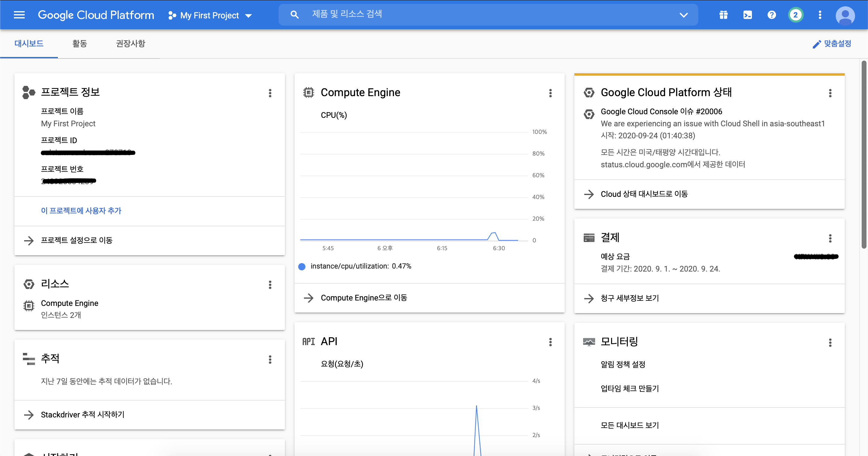The image size is (868, 456).
Task: Switch to the 활동 tab
Action: click(x=80, y=43)
